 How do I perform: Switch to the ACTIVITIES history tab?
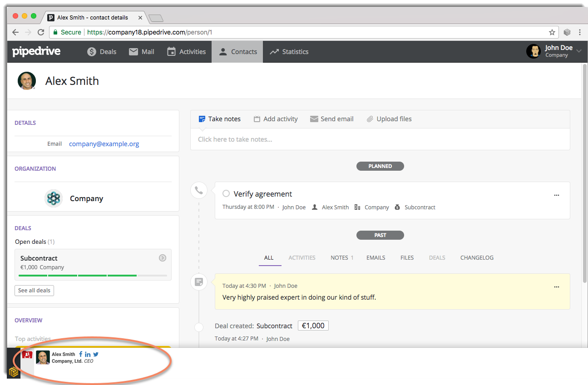click(x=302, y=257)
